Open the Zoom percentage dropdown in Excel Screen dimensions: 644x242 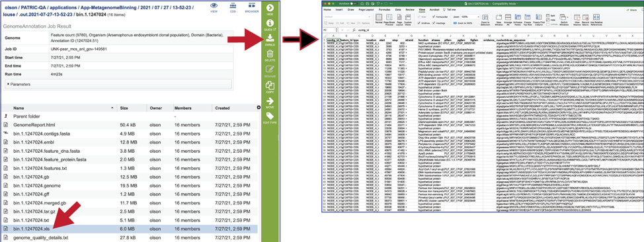click(x=470, y=17)
